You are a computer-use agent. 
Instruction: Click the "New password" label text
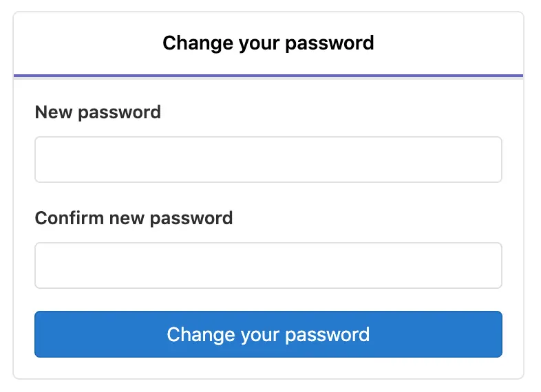98,112
